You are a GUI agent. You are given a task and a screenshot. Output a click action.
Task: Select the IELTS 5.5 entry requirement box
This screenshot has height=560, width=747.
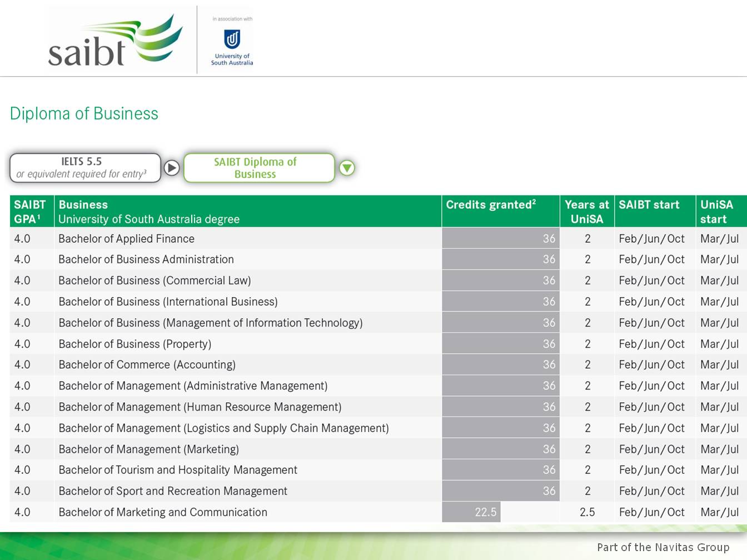click(x=85, y=168)
